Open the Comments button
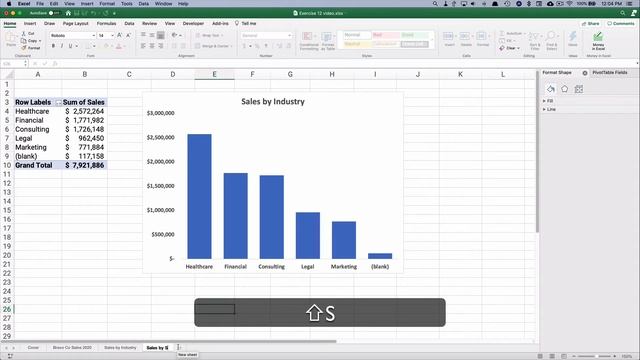 coord(620,24)
